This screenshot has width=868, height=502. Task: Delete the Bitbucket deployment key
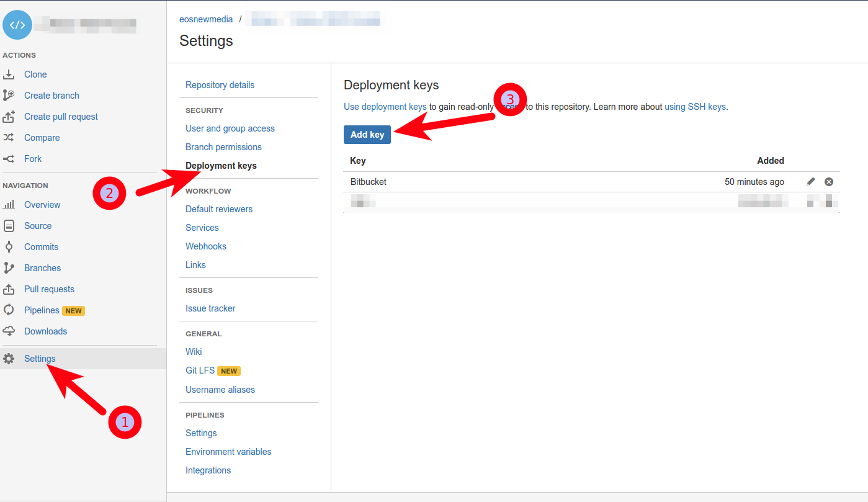829,182
